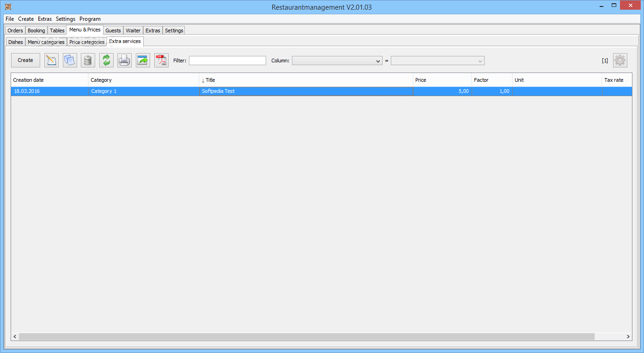Click the green Refresh arrows icon

pos(106,60)
